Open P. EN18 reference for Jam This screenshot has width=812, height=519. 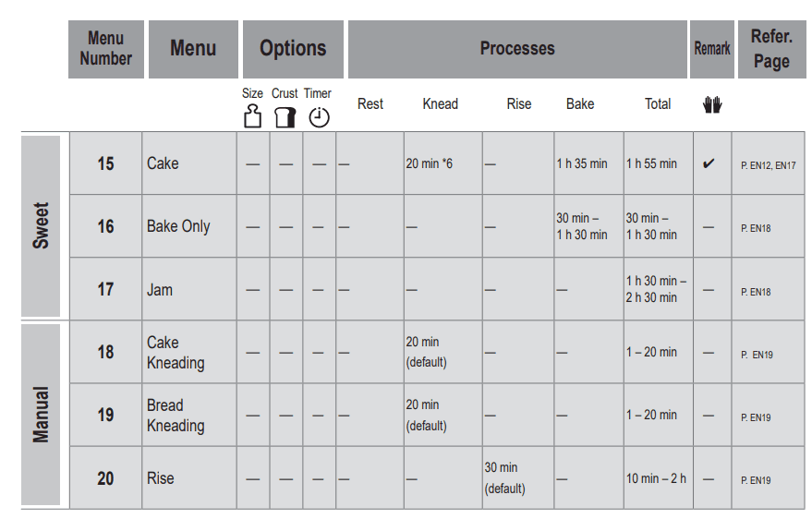(x=756, y=292)
